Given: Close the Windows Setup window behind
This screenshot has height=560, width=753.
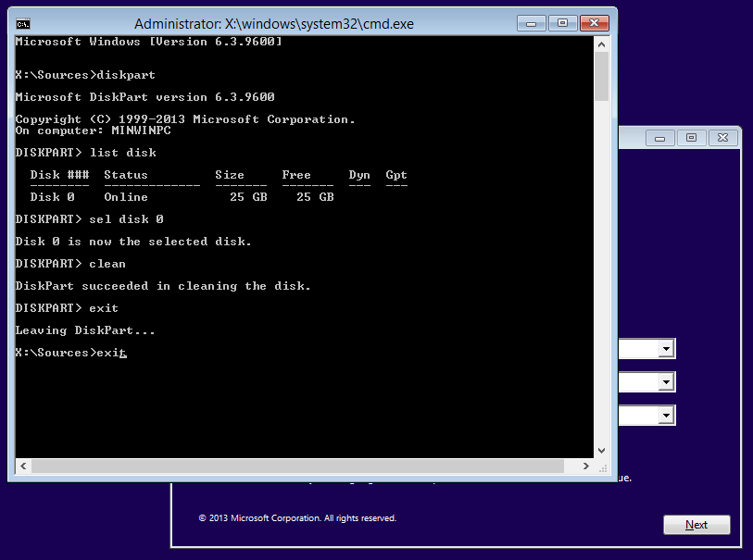Looking at the screenshot, I should coord(724,137).
